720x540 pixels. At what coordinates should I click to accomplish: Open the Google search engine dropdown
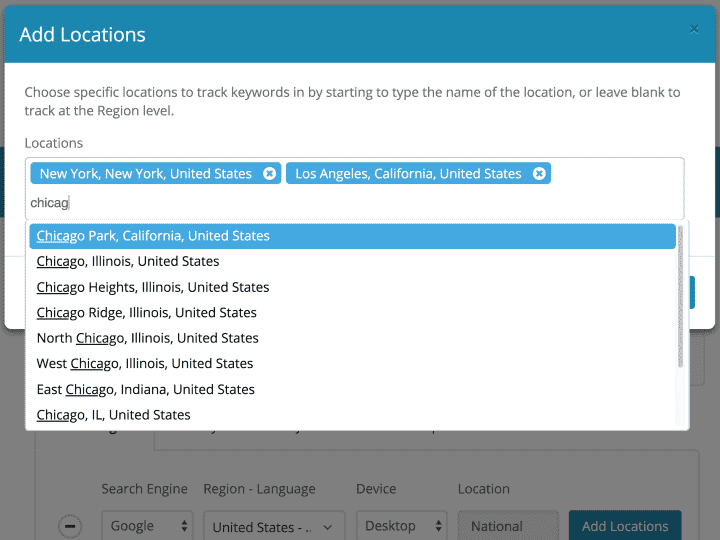point(147,526)
